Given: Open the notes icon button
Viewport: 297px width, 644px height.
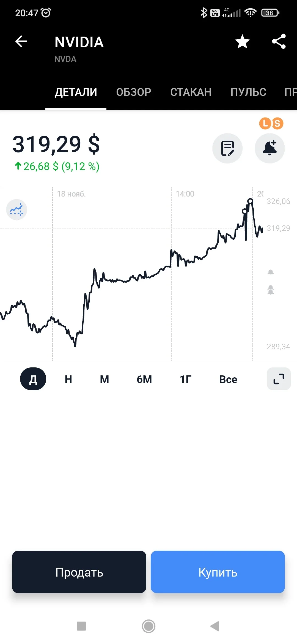Looking at the screenshot, I should pos(227,148).
